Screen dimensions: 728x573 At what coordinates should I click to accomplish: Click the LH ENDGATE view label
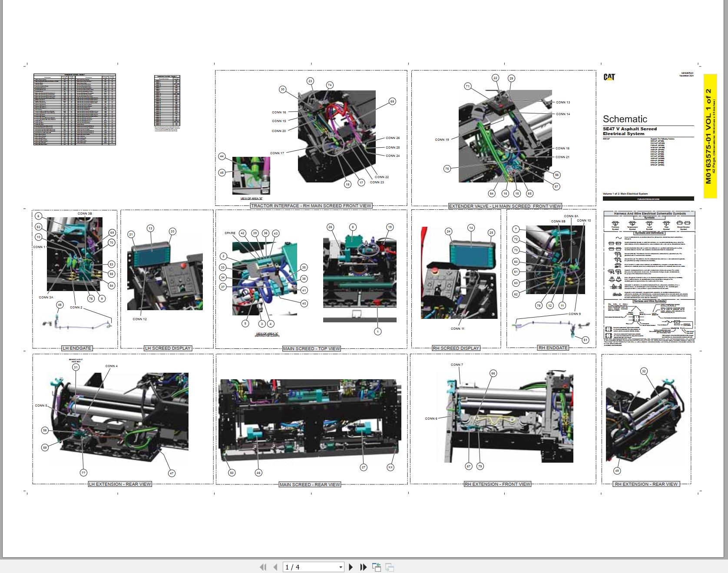click(77, 348)
